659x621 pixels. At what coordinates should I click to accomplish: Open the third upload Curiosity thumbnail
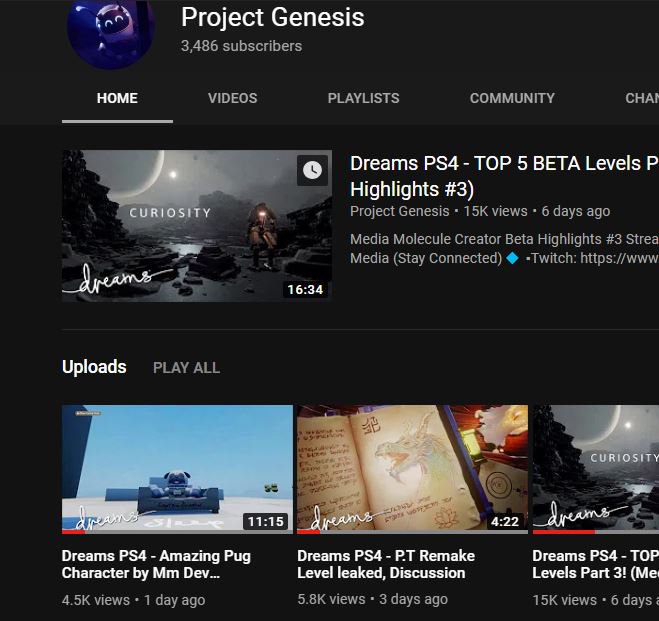click(x=596, y=469)
